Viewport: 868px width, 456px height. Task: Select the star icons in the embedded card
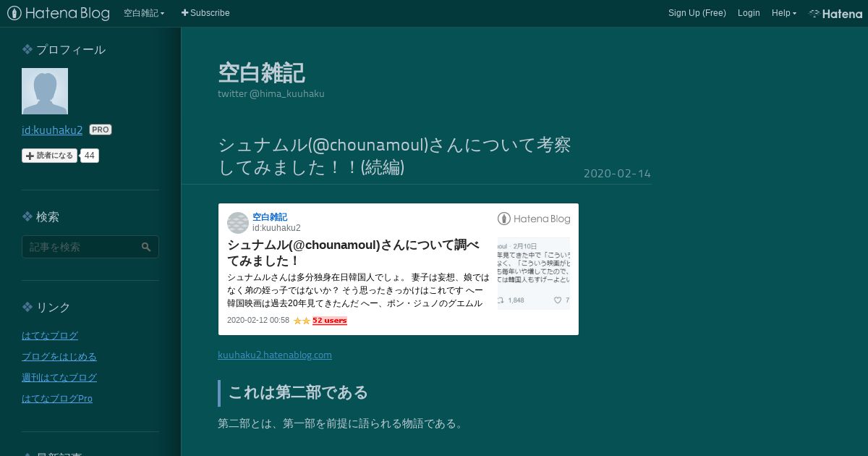click(x=302, y=321)
